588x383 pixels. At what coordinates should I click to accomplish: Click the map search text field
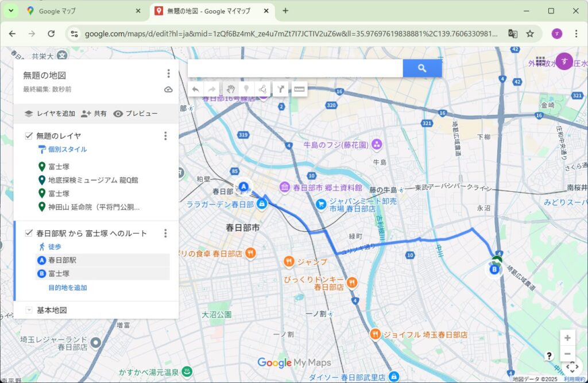(296, 68)
